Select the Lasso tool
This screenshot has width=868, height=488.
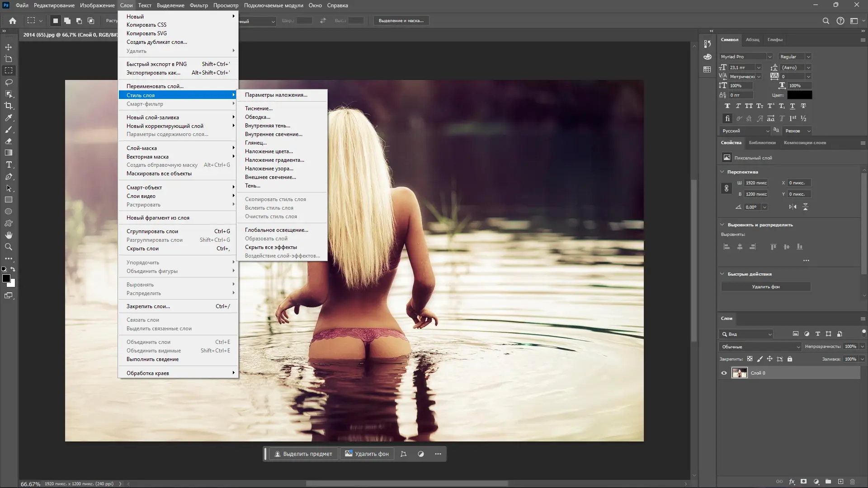pos(9,82)
